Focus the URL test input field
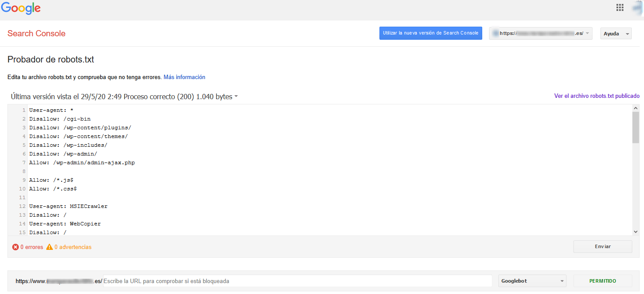 [x=297, y=281]
